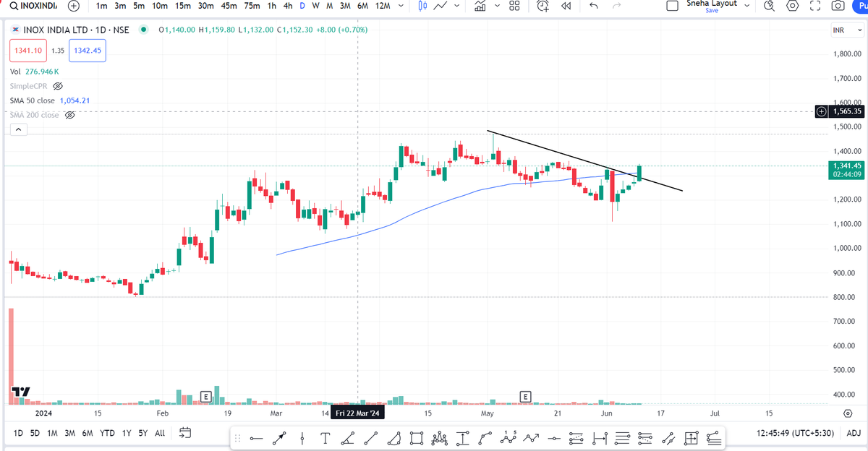Toggle SimpleCPR indicator visibility eye
The height and width of the screenshot is (451, 868).
59,86
